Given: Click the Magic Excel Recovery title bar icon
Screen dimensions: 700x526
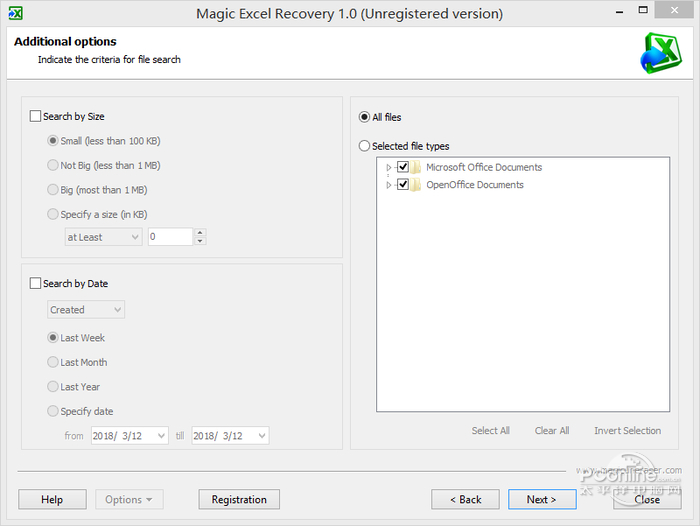Looking at the screenshot, I should pos(15,13).
